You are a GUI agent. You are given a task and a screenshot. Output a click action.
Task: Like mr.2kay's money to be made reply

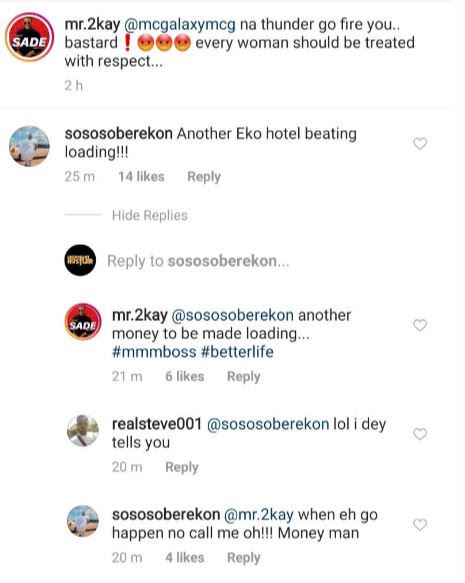[420, 325]
